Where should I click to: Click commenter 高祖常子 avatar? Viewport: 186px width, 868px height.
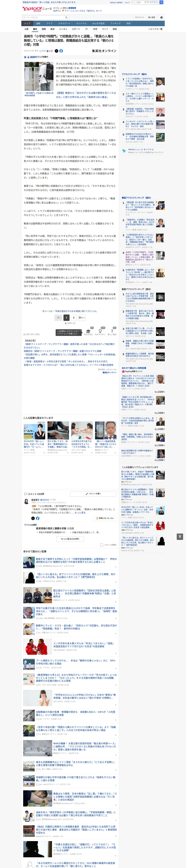(x=26, y=501)
